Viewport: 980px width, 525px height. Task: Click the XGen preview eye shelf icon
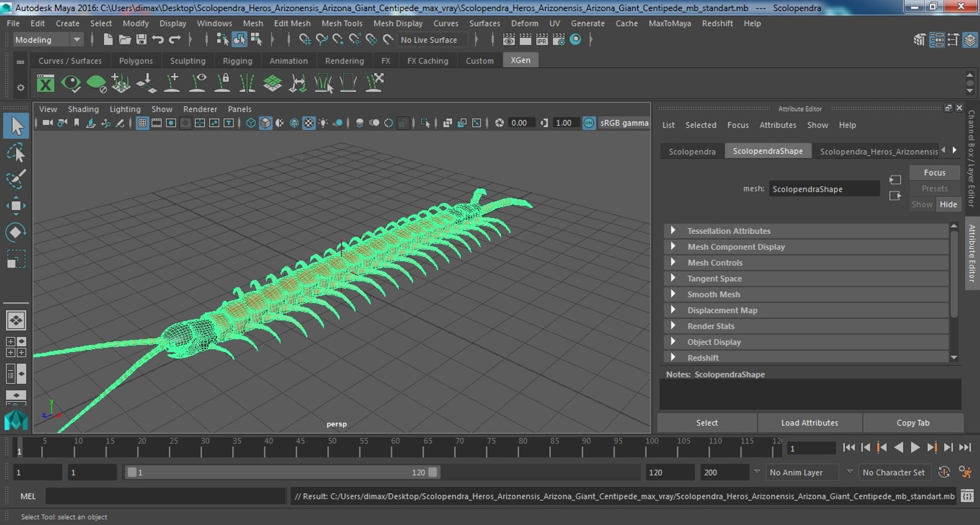[x=70, y=83]
